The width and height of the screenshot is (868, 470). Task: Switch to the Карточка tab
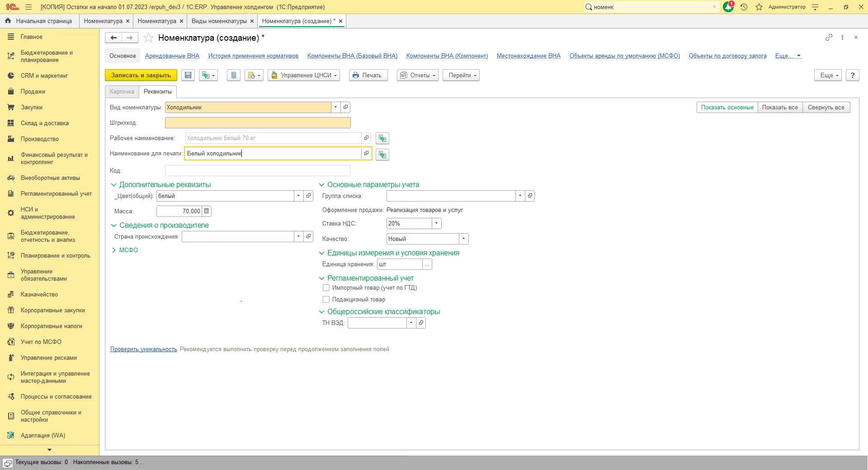click(122, 92)
